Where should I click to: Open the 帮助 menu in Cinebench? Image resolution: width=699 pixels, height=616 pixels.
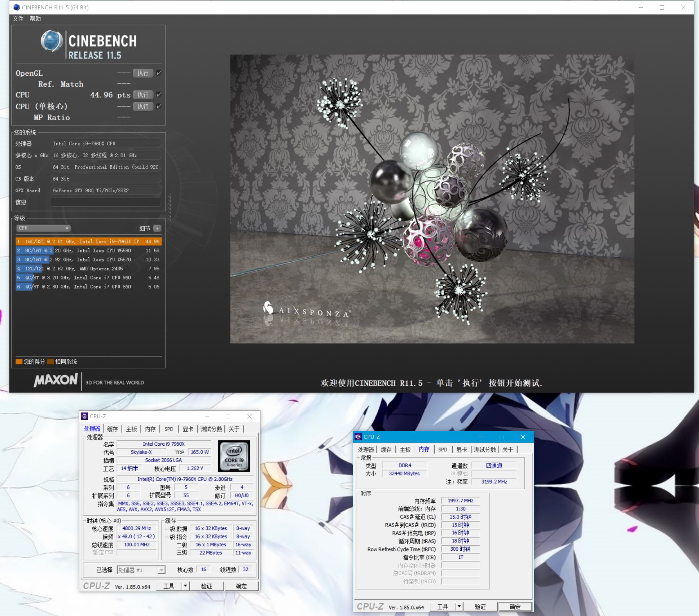coord(35,19)
